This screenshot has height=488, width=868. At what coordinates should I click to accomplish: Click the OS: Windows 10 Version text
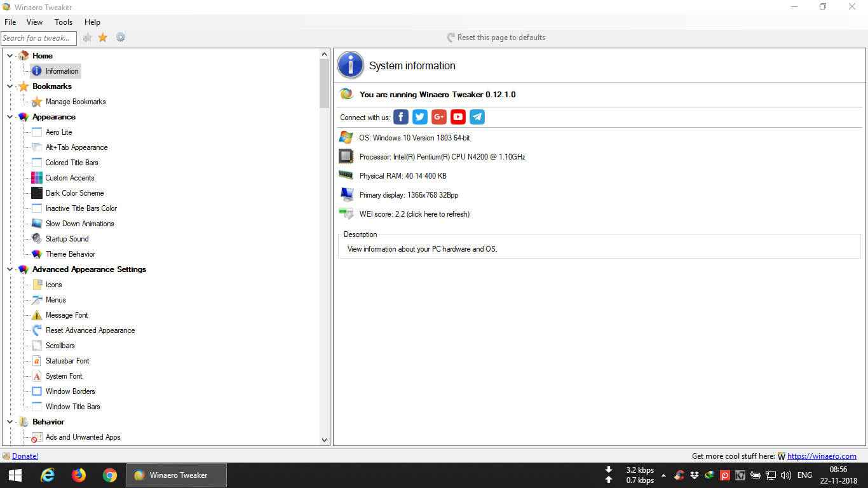414,138
